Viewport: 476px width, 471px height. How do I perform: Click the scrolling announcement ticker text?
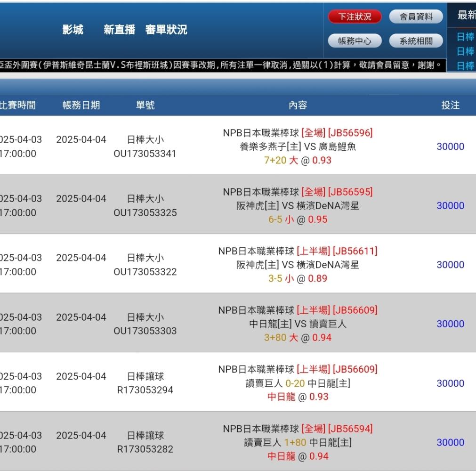click(221, 65)
